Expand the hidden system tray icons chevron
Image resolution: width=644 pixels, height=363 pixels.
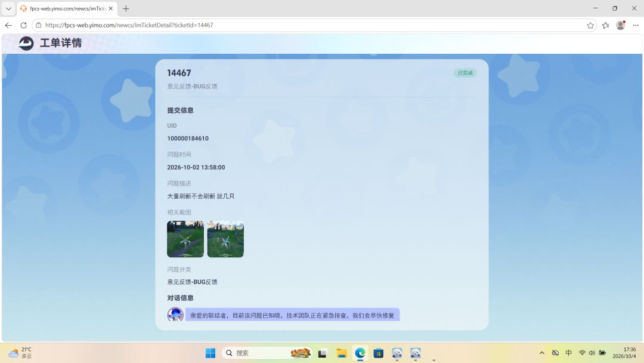[x=542, y=353]
